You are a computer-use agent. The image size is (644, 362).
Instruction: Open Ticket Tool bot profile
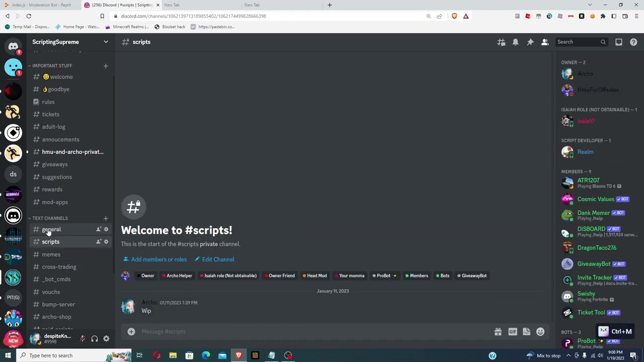599,313
